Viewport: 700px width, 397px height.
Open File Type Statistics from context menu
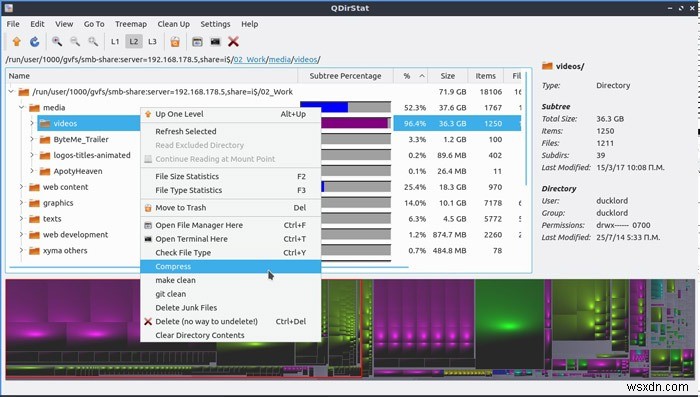coord(230,190)
